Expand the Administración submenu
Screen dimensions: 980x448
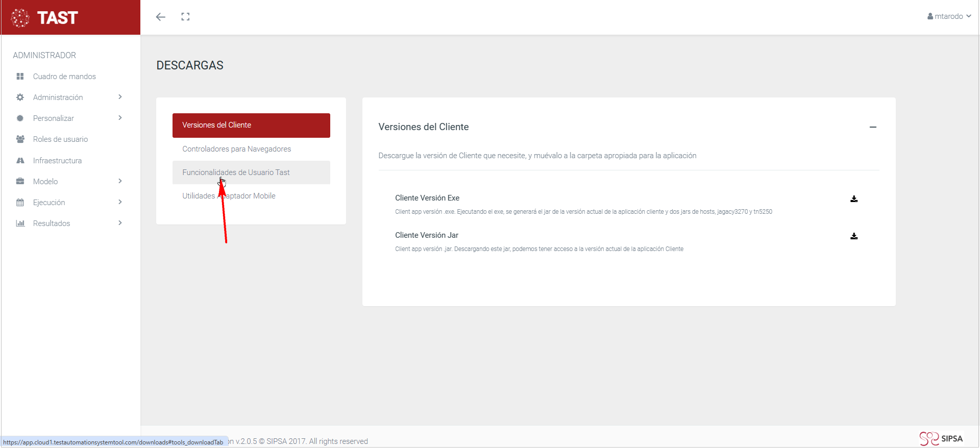pyautogui.click(x=120, y=97)
